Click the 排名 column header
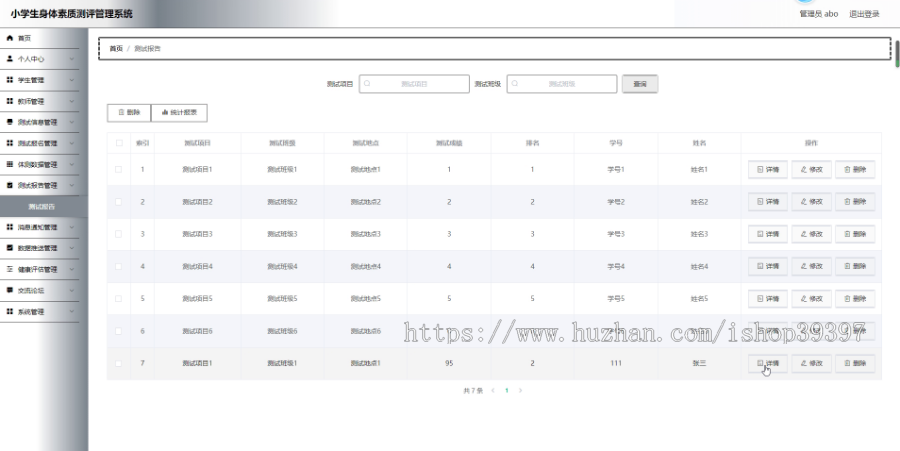 click(x=532, y=143)
